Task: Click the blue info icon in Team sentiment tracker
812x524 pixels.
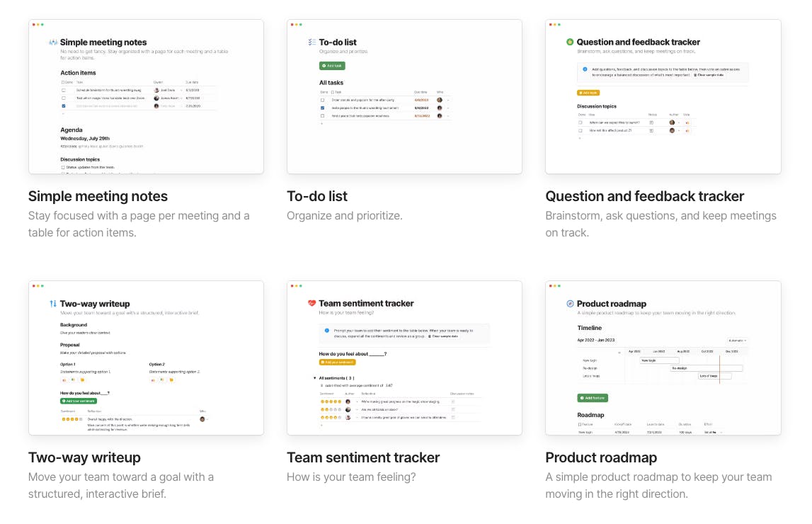Action: click(x=326, y=331)
